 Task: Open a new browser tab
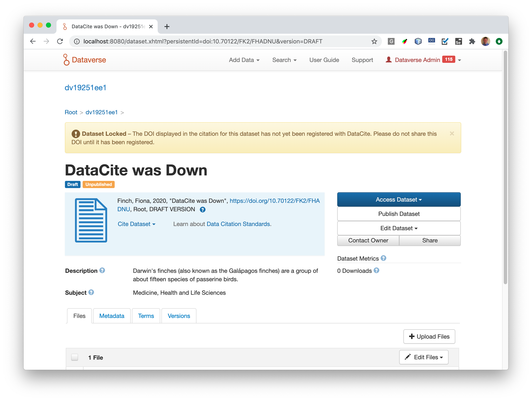coord(167,27)
